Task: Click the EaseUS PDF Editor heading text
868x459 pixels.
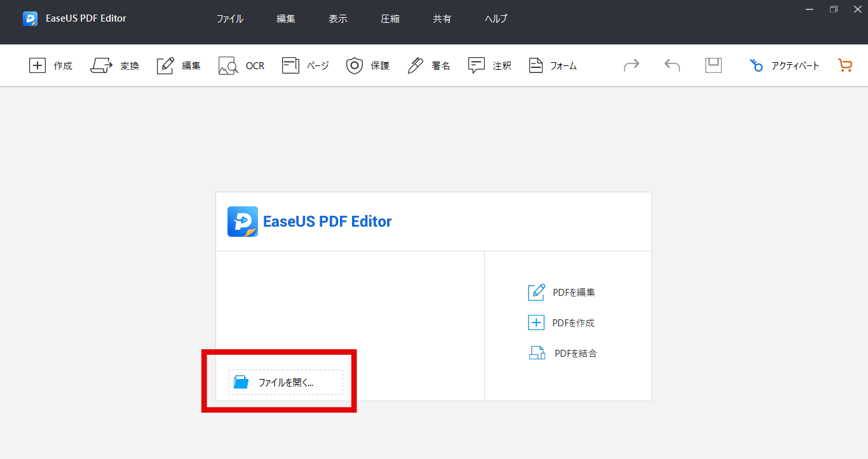Action: (x=327, y=222)
